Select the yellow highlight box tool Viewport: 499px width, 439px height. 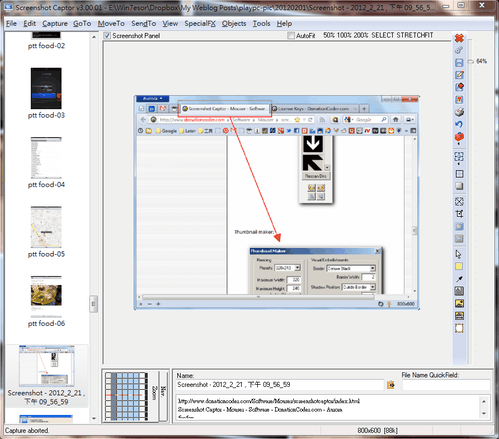tap(459, 266)
